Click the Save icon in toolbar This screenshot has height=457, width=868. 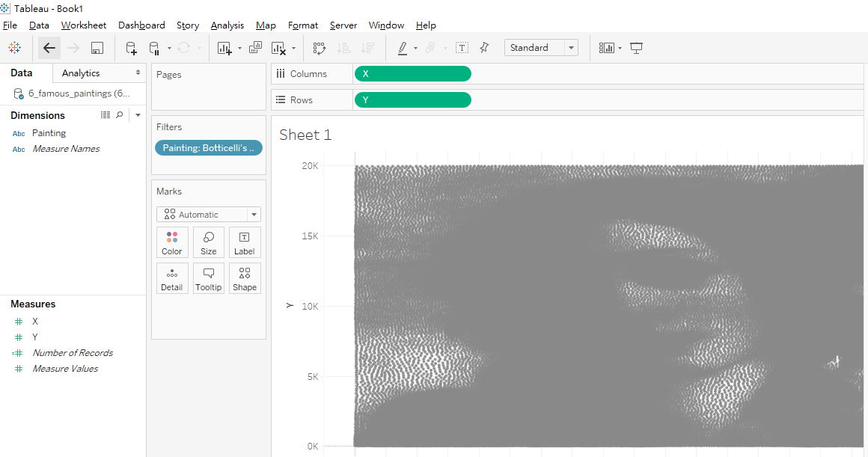pyautogui.click(x=97, y=48)
